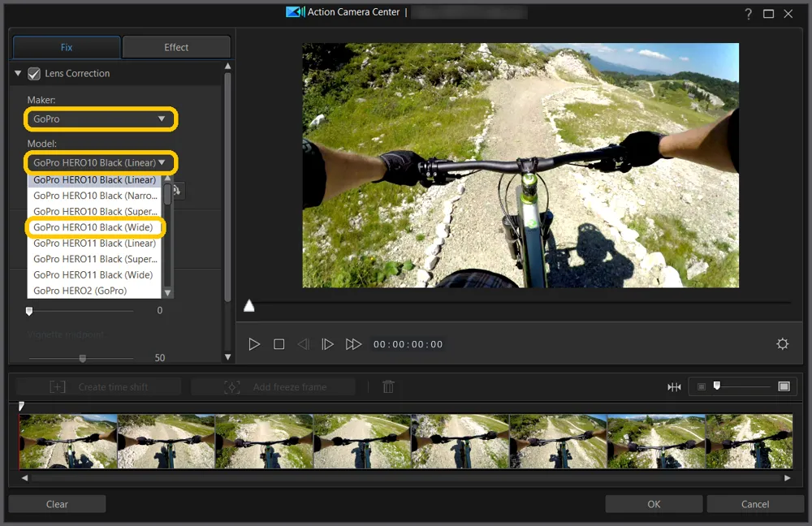This screenshot has height=526, width=812.
Task: Choose GoPro HERO11 Black (Super... option
Action: point(94,259)
